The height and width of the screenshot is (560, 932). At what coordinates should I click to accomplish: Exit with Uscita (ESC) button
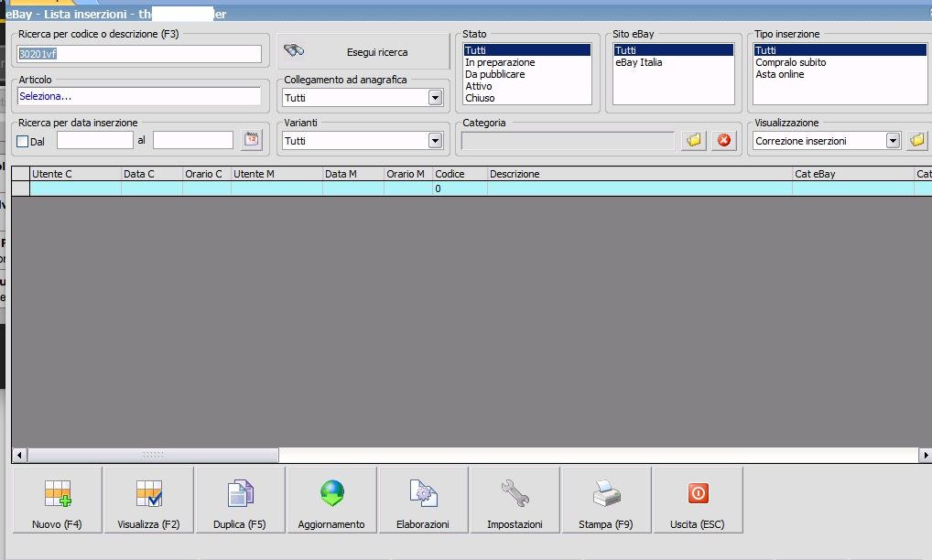(698, 500)
